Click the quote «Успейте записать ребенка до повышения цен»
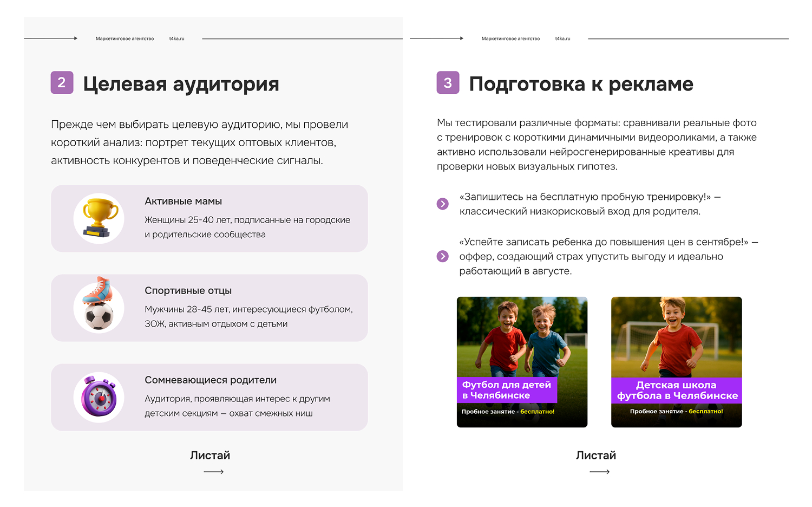This screenshot has height=507, width=812. 604,242
